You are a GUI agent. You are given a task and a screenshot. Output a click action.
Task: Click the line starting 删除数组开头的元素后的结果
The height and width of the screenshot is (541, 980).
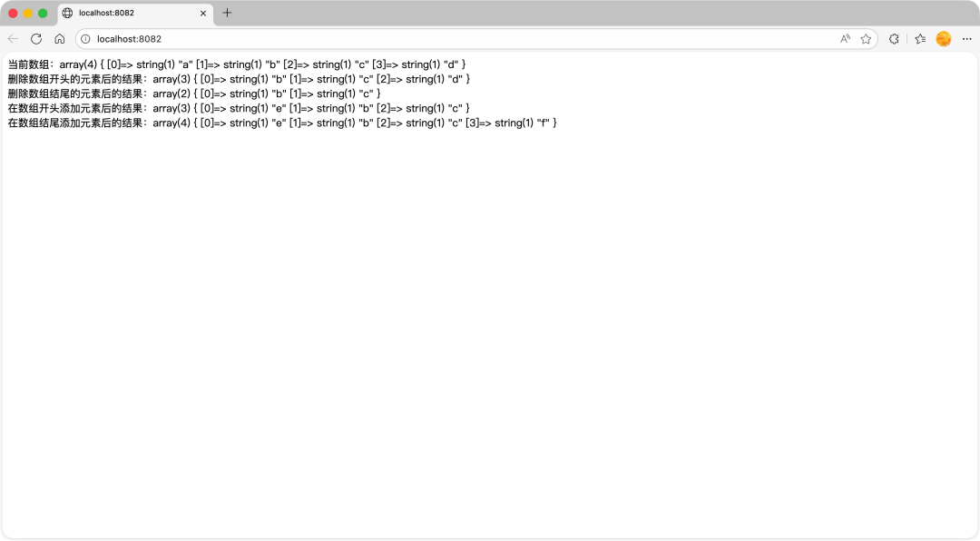pyautogui.click(x=239, y=79)
